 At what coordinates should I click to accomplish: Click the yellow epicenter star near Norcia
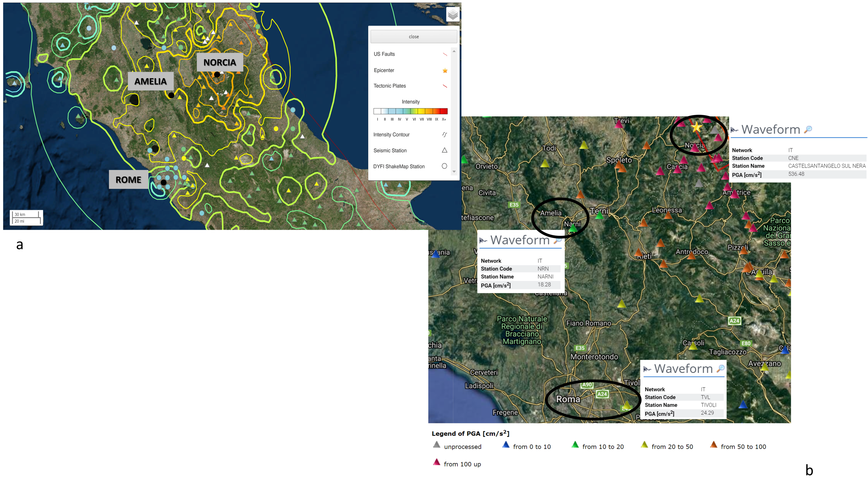[696, 127]
